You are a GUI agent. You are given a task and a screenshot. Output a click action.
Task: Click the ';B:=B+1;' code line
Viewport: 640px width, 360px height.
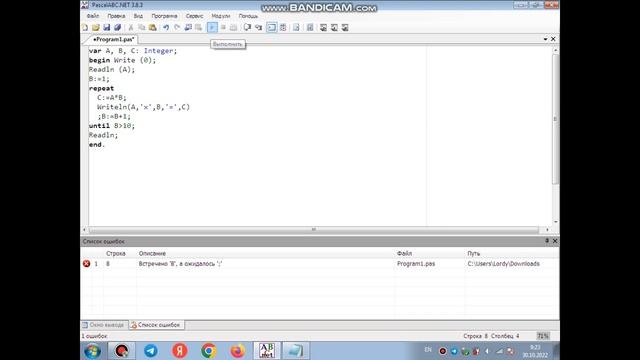[x=114, y=116]
